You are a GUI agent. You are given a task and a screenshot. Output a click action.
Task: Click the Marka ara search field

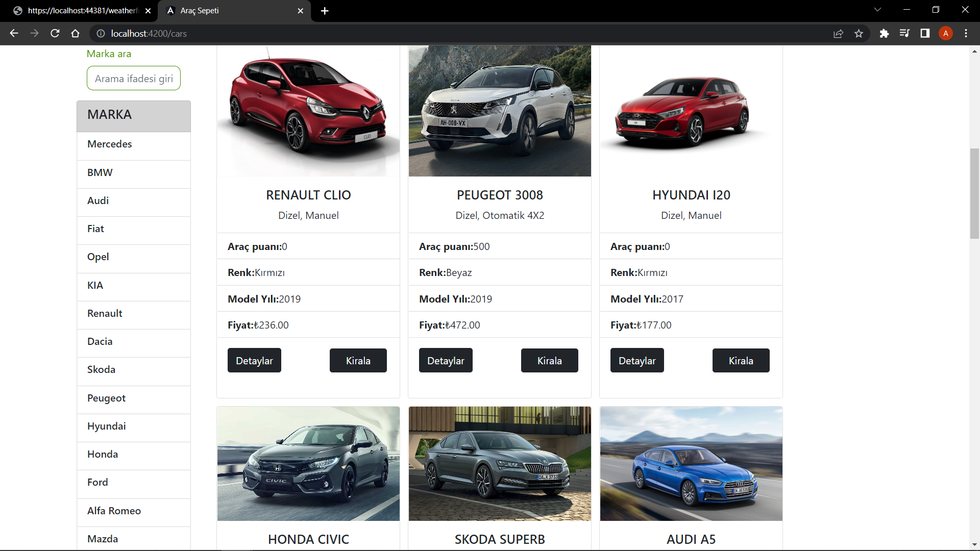tap(133, 79)
